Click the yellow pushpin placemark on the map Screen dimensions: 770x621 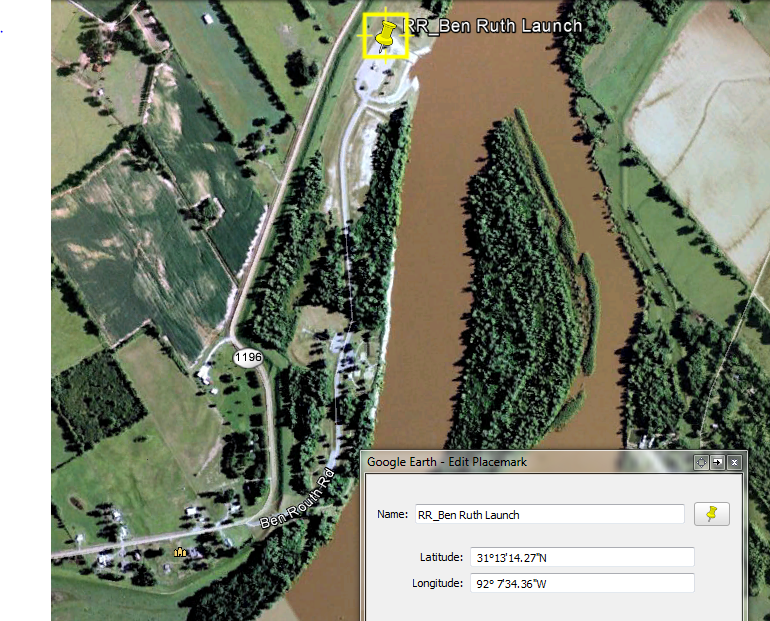(385, 36)
